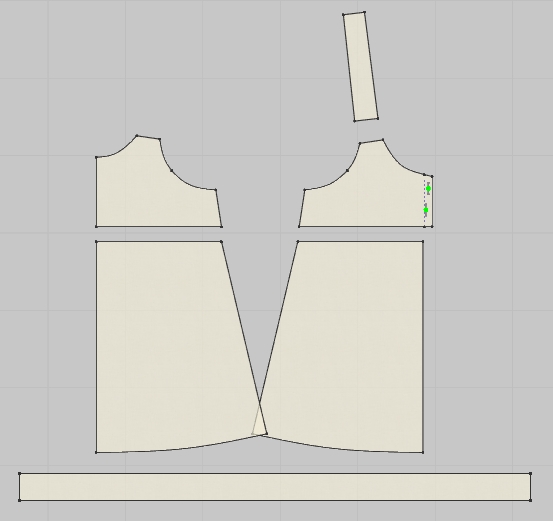
Task: Select the upper green button marker
Action: [429, 189]
